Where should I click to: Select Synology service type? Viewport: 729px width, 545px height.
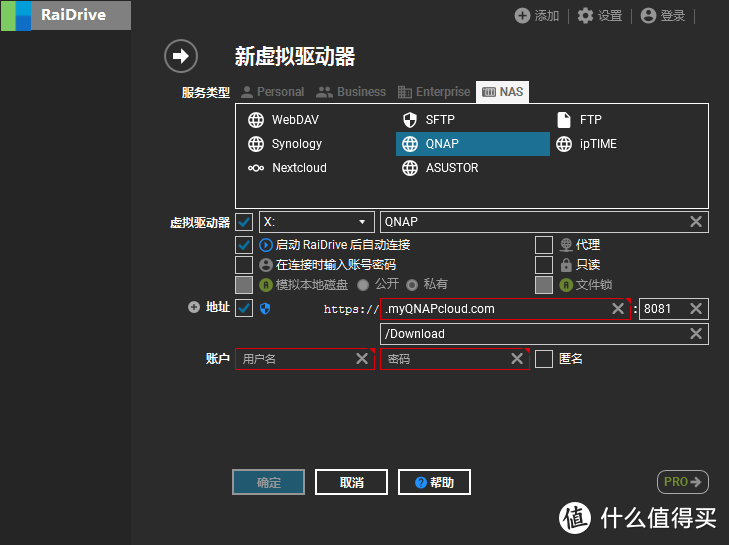[x=285, y=144]
